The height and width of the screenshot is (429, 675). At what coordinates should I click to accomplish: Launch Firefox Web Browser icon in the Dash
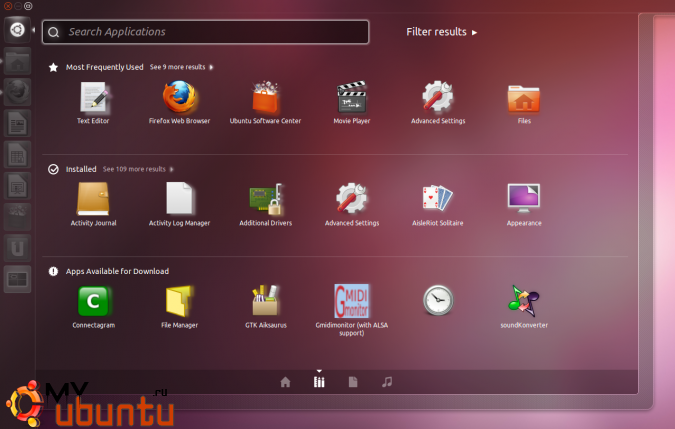point(180,97)
